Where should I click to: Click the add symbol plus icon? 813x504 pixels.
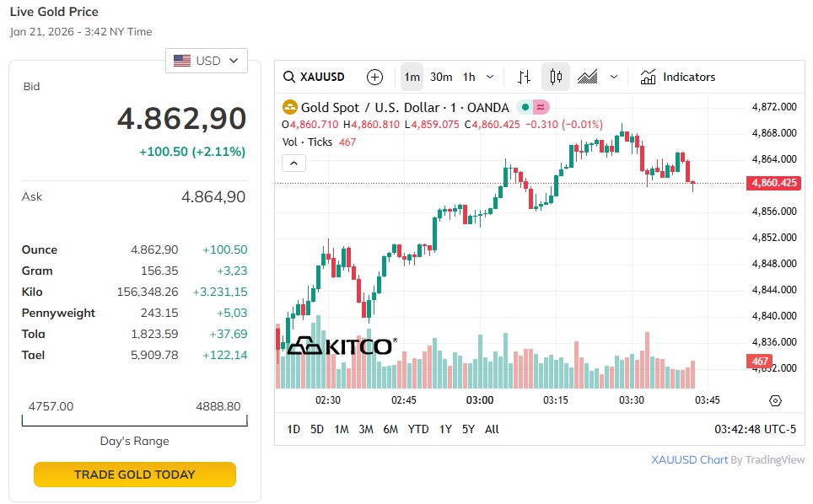pos(375,77)
